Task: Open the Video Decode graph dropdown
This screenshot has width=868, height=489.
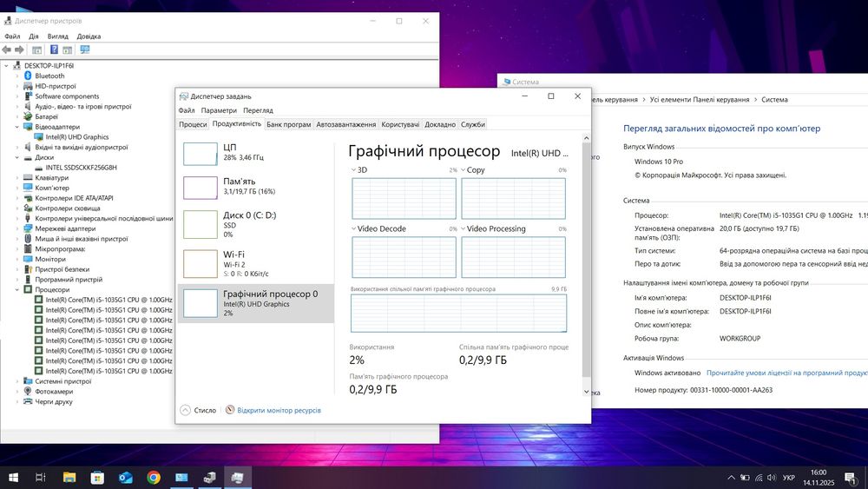Action: point(354,228)
